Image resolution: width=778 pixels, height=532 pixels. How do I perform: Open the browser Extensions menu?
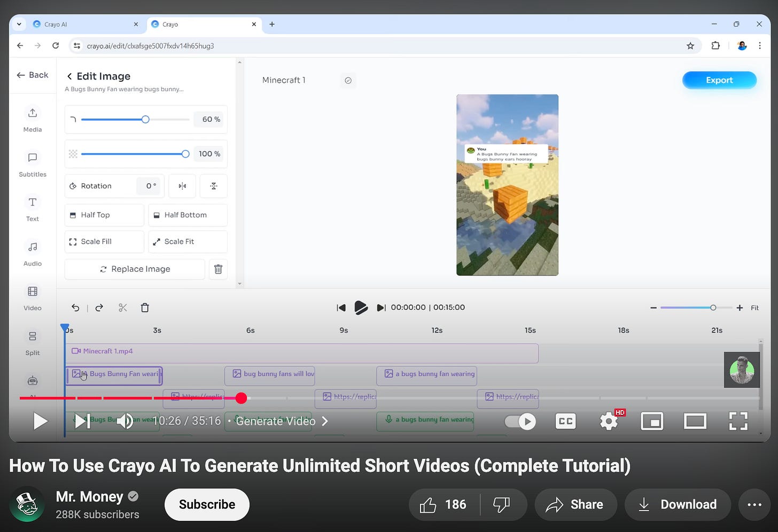[715, 46]
